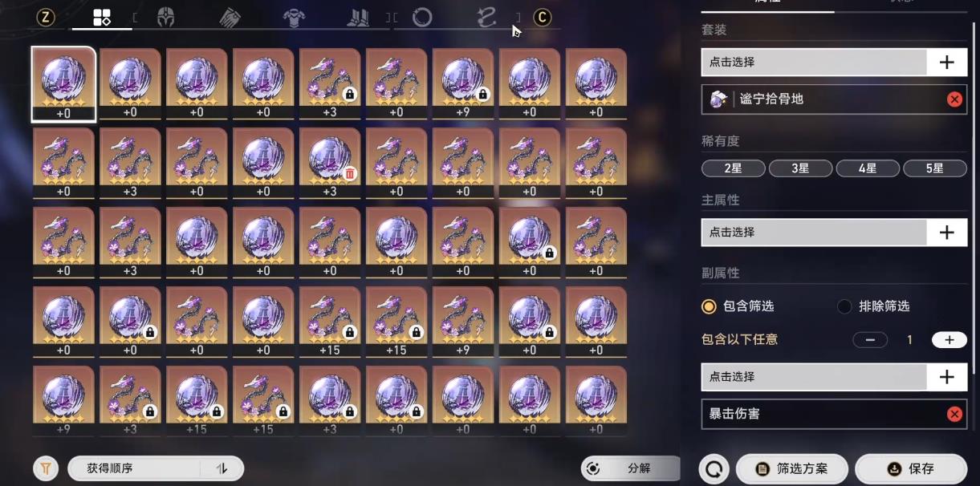980x486 pixels.
Task: Click the reset filters circular arrow icon
Action: tap(714, 468)
